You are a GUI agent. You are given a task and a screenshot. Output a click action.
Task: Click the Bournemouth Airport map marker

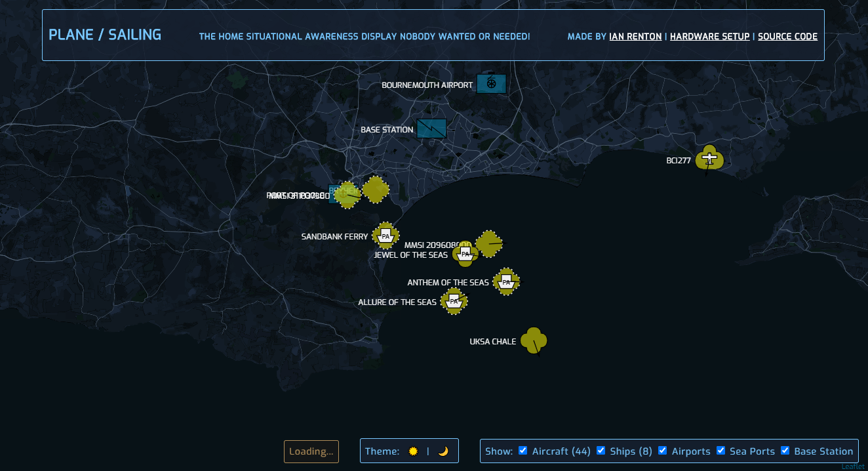click(x=491, y=84)
